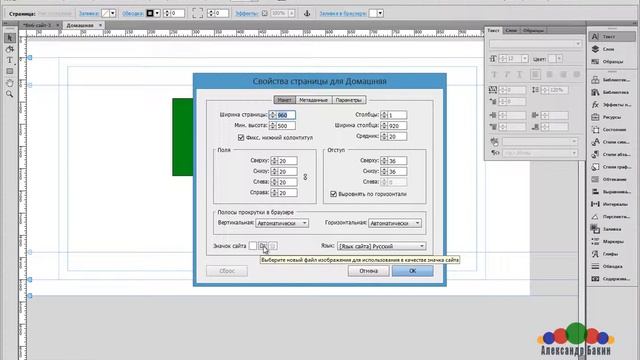Image resolution: width=640 pixels, height=360 pixels.
Task: Switch to the Образцы tab in Text panel
Action: pyautogui.click(x=533, y=30)
